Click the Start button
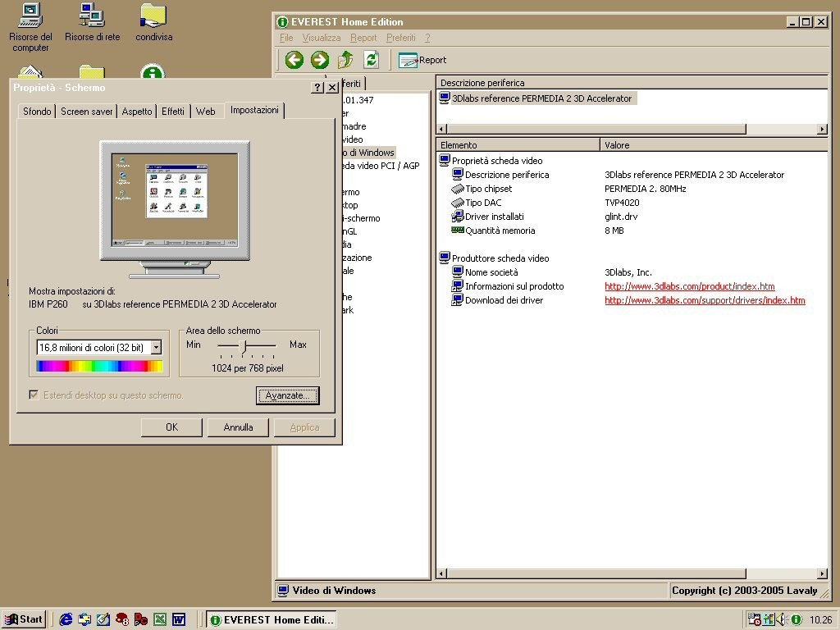 coord(24,619)
